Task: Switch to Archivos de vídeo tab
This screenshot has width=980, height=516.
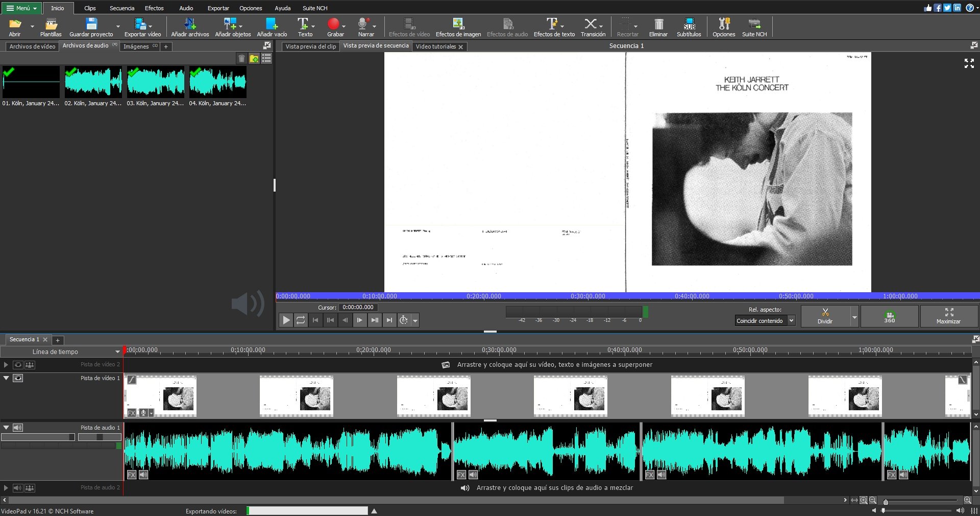Action: [32, 46]
